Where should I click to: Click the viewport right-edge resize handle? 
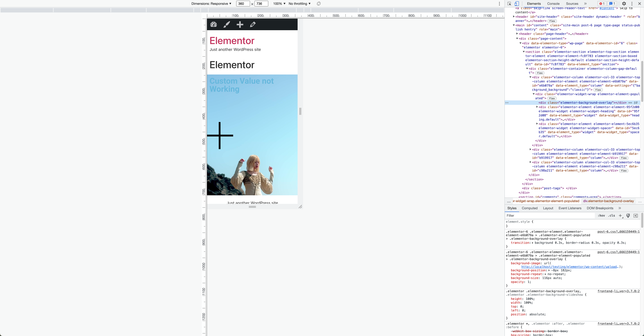coord(300,111)
